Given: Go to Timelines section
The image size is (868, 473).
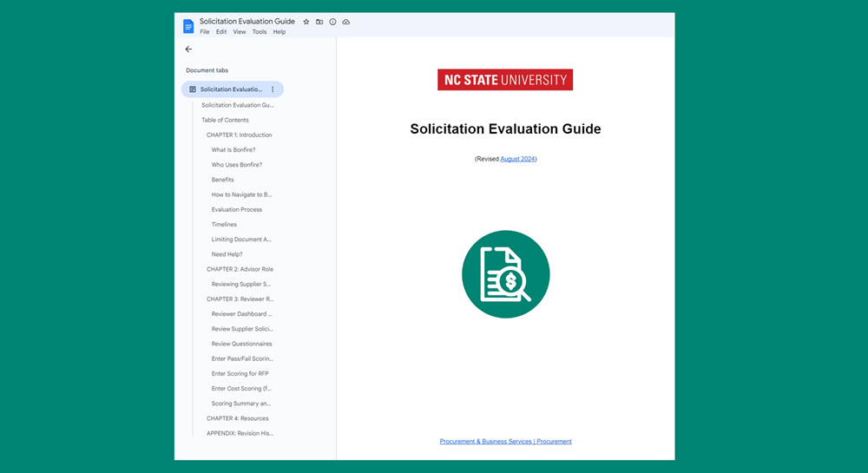Looking at the screenshot, I should click(x=224, y=225).
